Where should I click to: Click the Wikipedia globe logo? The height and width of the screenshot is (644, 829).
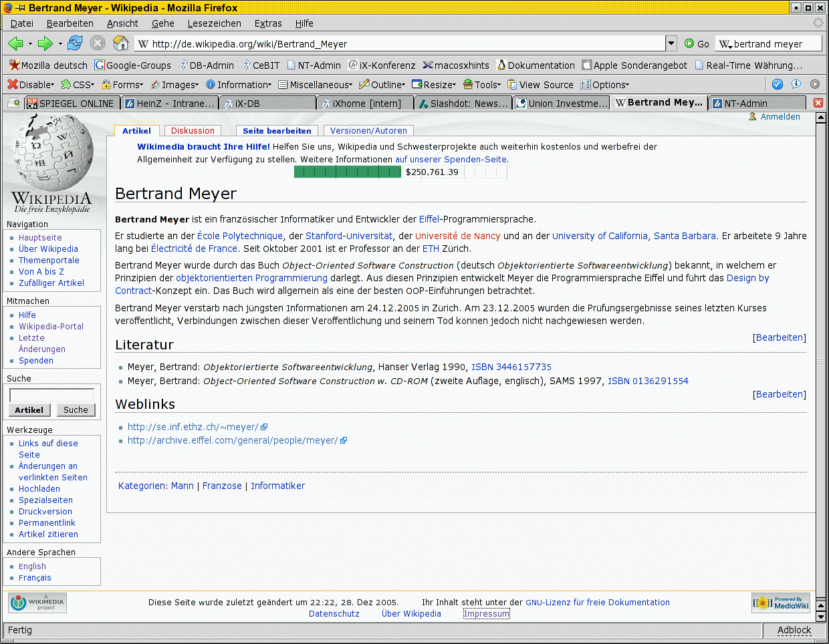click(x=52, y=152)
